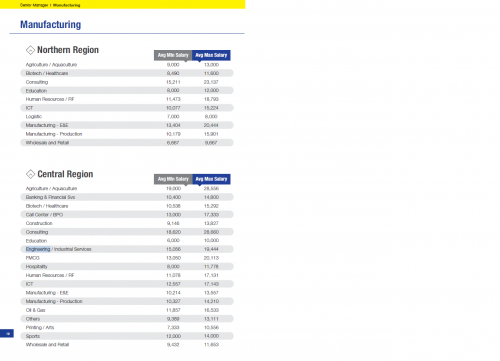Select the Northern Region Avg Max Salary header
The height and width of the screenshot is (361, 500).
[211, 55]
